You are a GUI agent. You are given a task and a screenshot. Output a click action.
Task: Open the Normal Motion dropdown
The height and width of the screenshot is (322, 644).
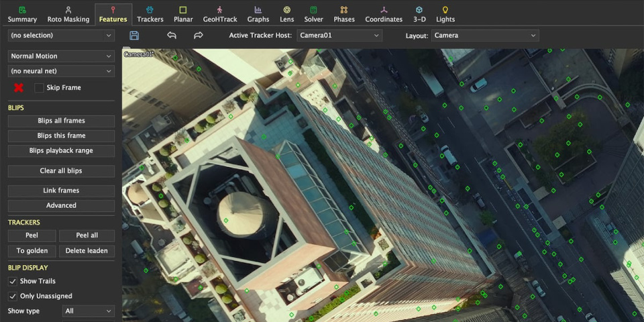61,56
